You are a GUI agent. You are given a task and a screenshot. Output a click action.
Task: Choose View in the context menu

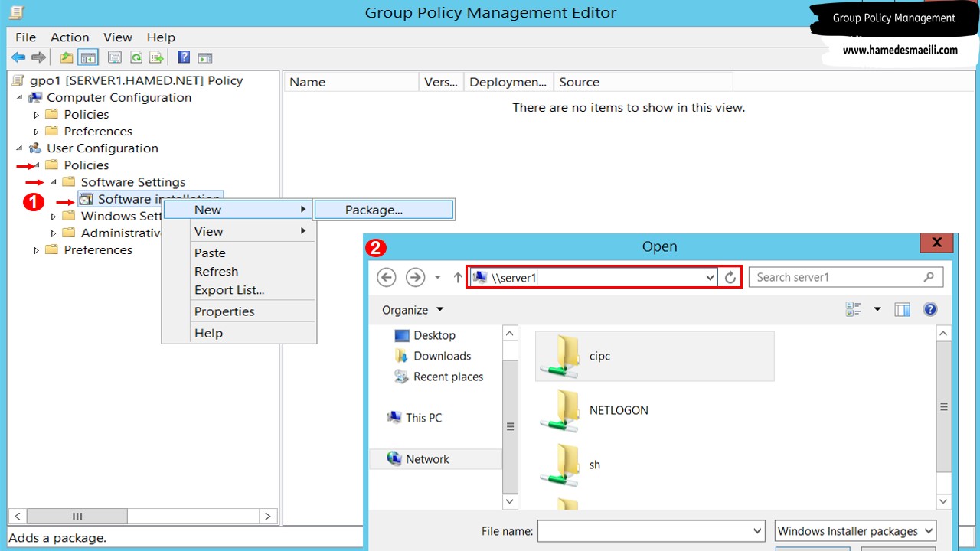(239, 231)
